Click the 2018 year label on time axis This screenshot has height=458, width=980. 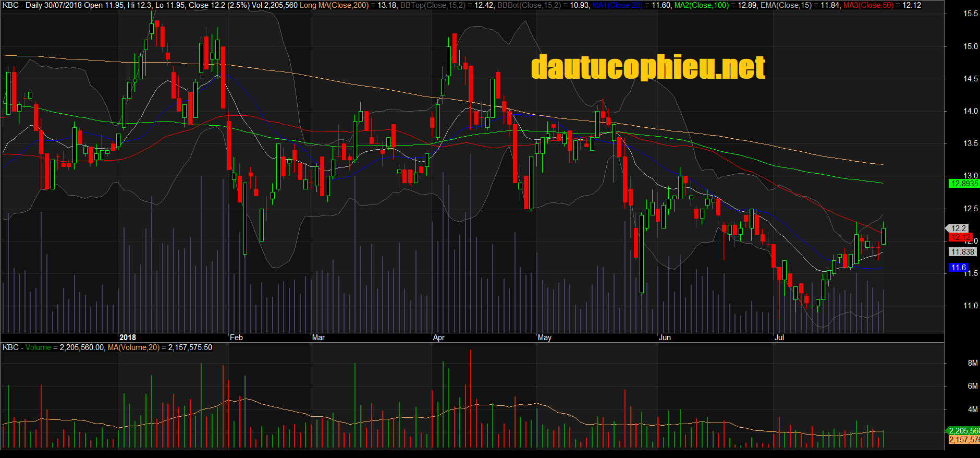(x=127, y=338)
